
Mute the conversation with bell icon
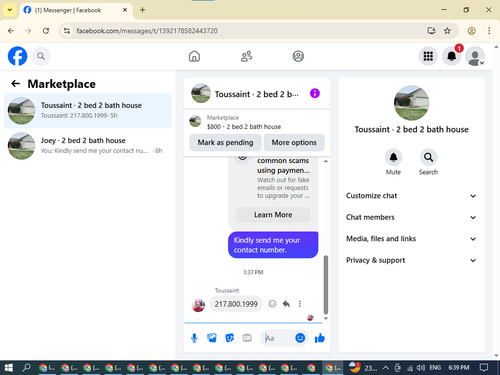click(x=393, y=157)
